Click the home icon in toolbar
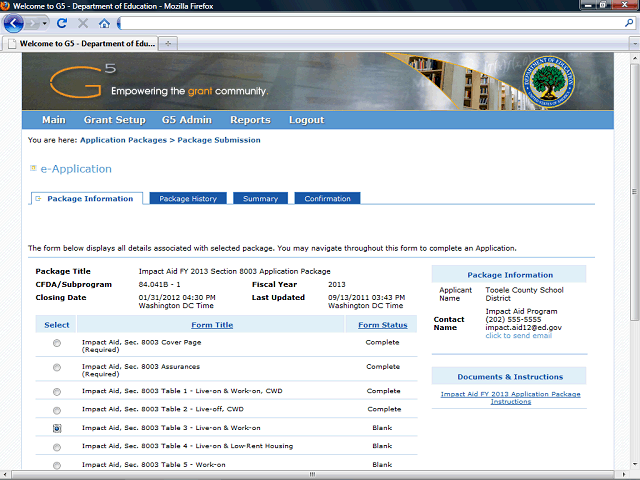The width and height of the screenshot is (640, 480). (x=104, y=23)
